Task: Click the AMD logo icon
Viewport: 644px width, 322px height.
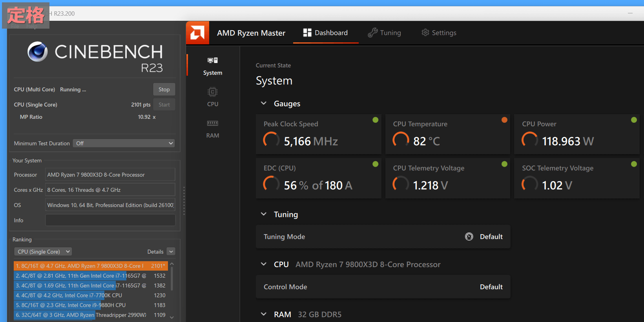Action: tap(197, 33)
